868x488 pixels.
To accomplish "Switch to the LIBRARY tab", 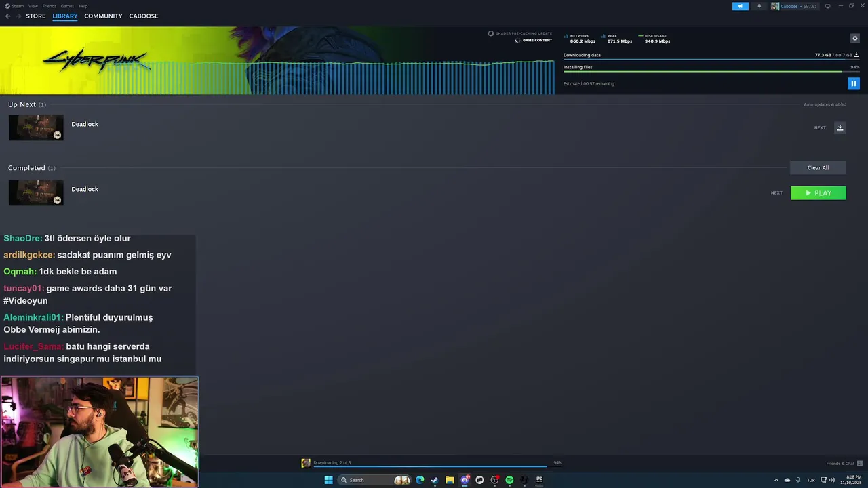I will 65,16.
